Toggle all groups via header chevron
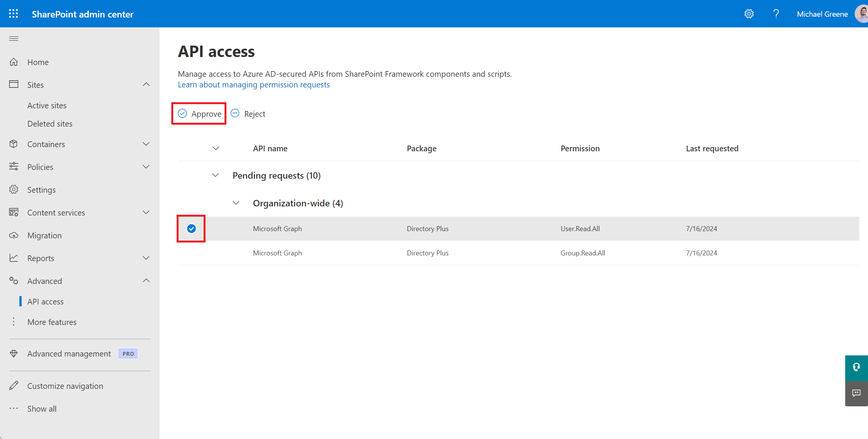 (x=216, y=149)
